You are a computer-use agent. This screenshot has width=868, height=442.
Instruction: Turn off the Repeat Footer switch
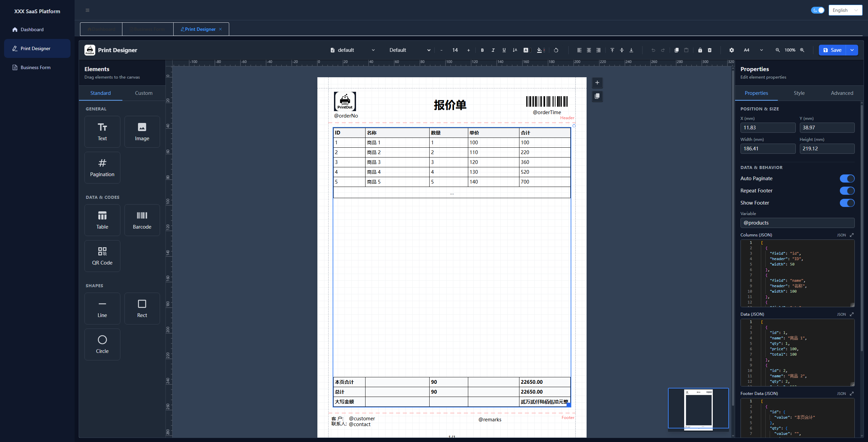pyautogui.click(x=847, y=191)
